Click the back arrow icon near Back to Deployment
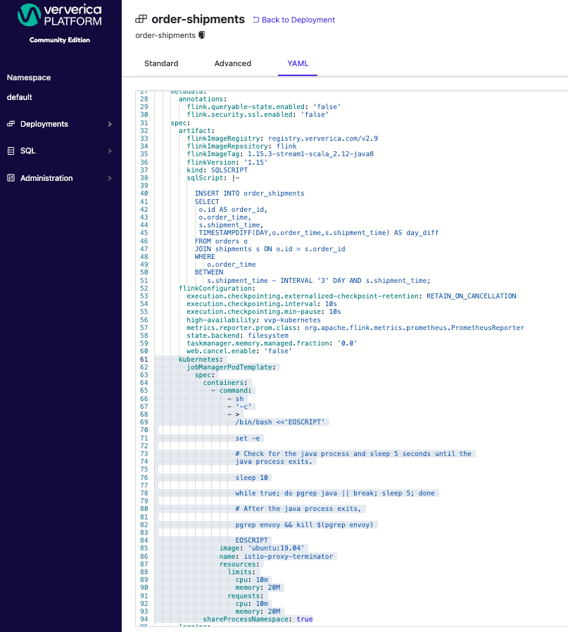The height and width of the screenshot is (632, 568). tap(256, 20)
